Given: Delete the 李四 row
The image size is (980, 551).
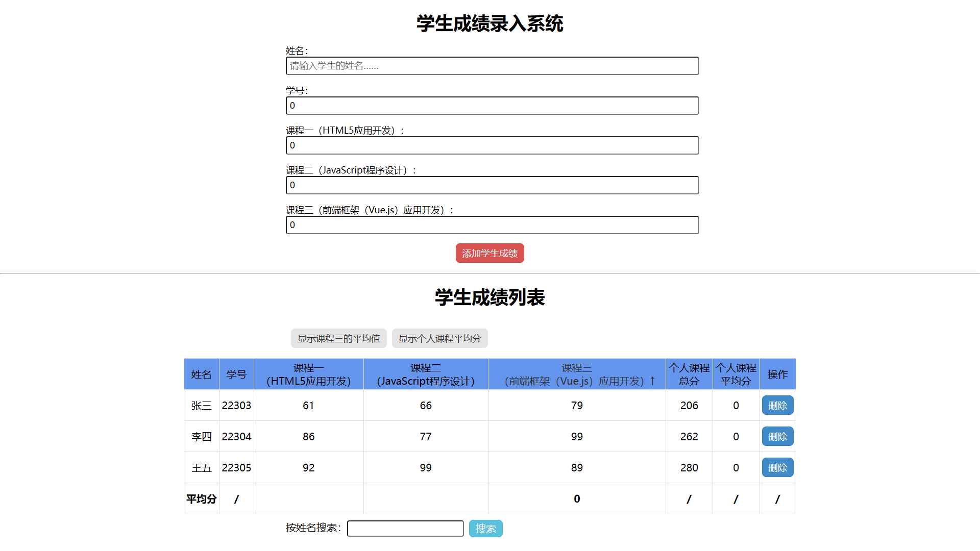Looking at the screenshot, I should click(777, 437).
